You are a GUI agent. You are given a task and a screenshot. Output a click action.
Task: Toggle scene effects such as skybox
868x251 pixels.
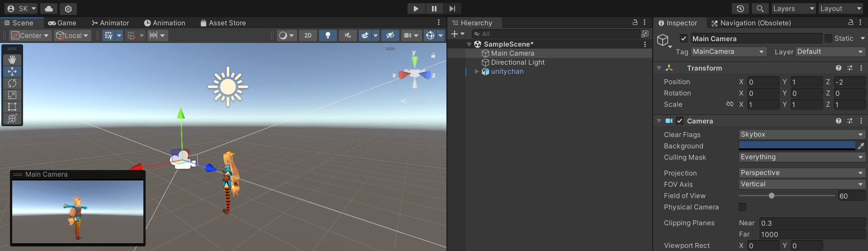[x=365, y=35]
